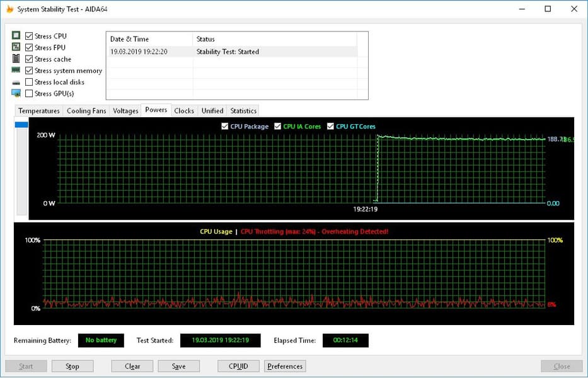
Task: Click the No battery indicator
Action: coord(101,340)
